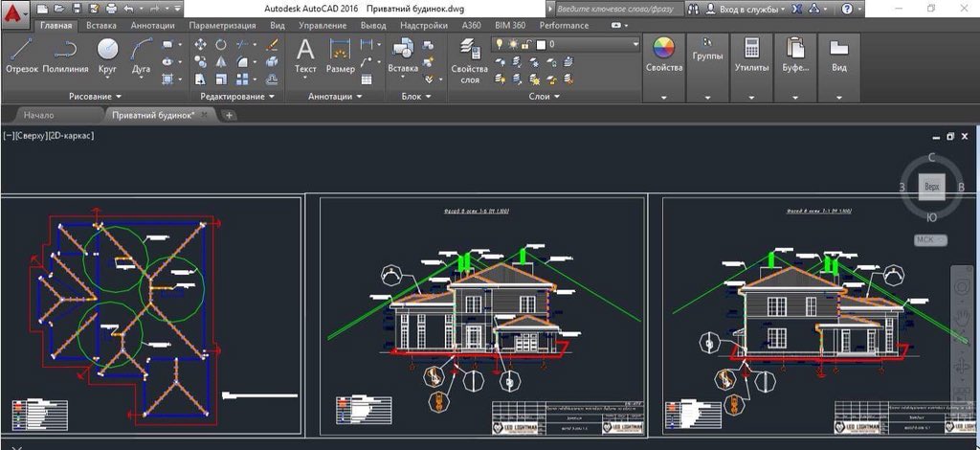
Task: Click the binoculars search icon
Action: [694, 9]
